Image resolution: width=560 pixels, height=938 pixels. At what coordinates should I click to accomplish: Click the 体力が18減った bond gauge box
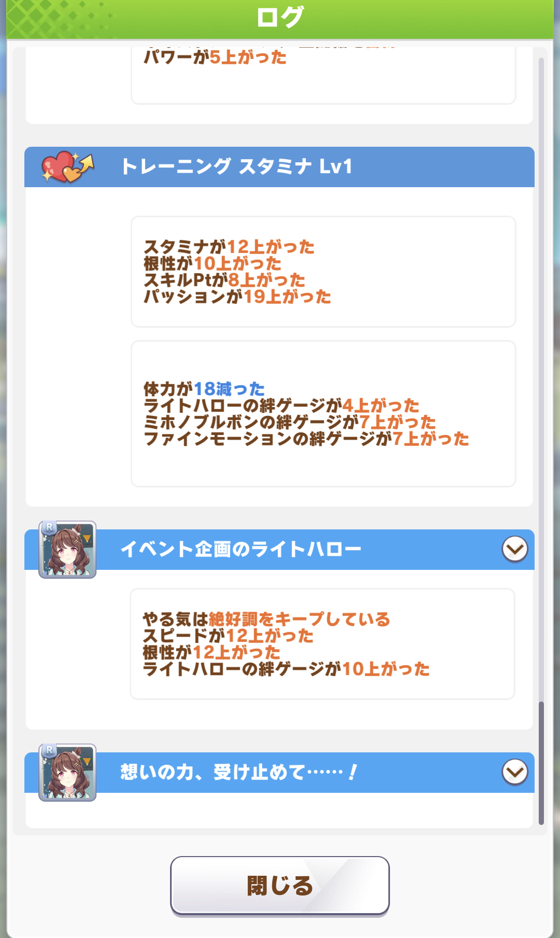click(x=324, y=414)
